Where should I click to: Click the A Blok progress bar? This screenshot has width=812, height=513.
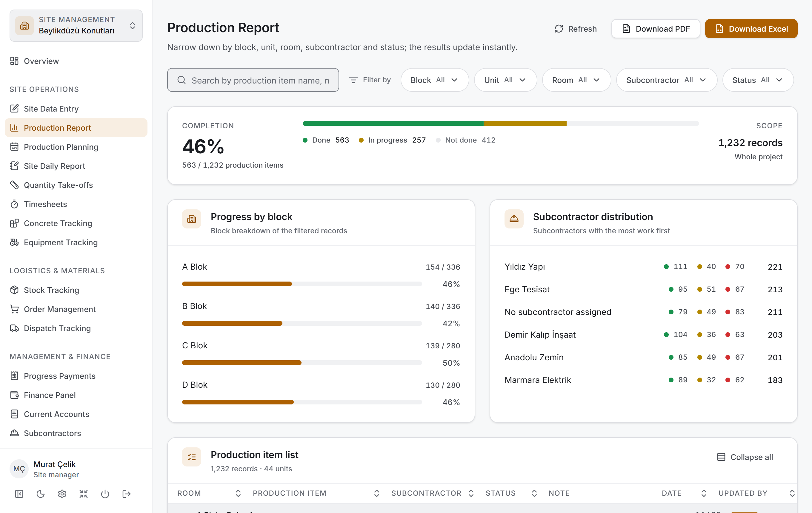click(302, 284)
